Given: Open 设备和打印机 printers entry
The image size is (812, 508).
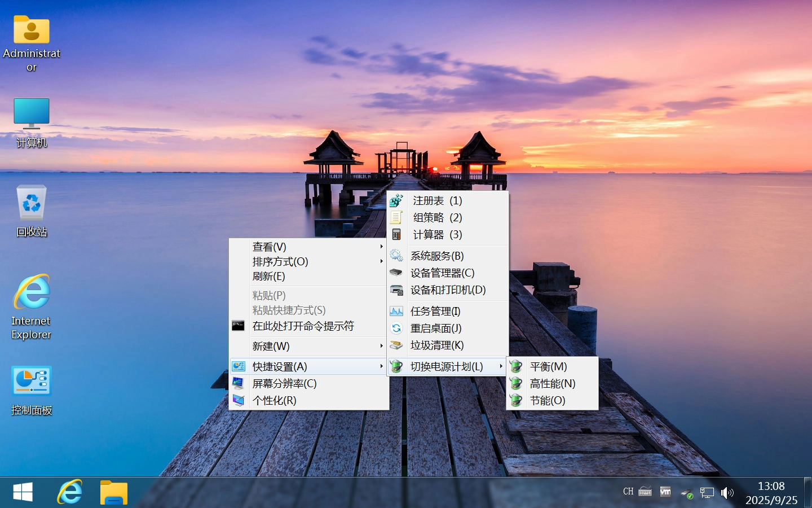Looking at the screenshot, I should tap(447, 290).
